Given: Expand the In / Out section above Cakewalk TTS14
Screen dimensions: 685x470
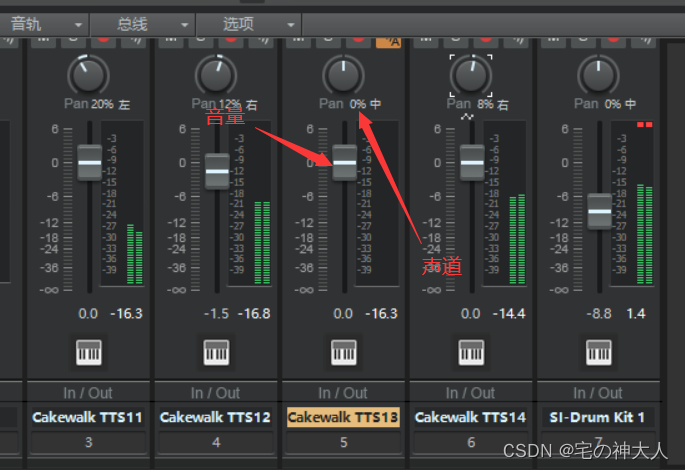Looking at the screenshot, I should [471, 393].
